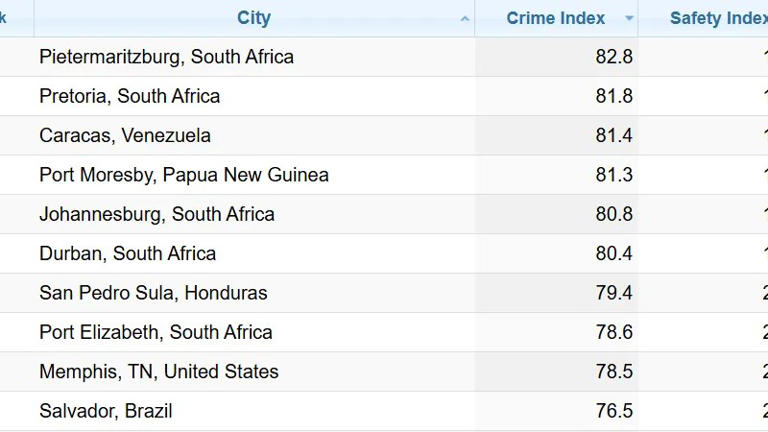The image size is (768, 432).
Task: Select San Pedro Sula, Honduras row
Action: pyautogui.click(x=153, y=293)
